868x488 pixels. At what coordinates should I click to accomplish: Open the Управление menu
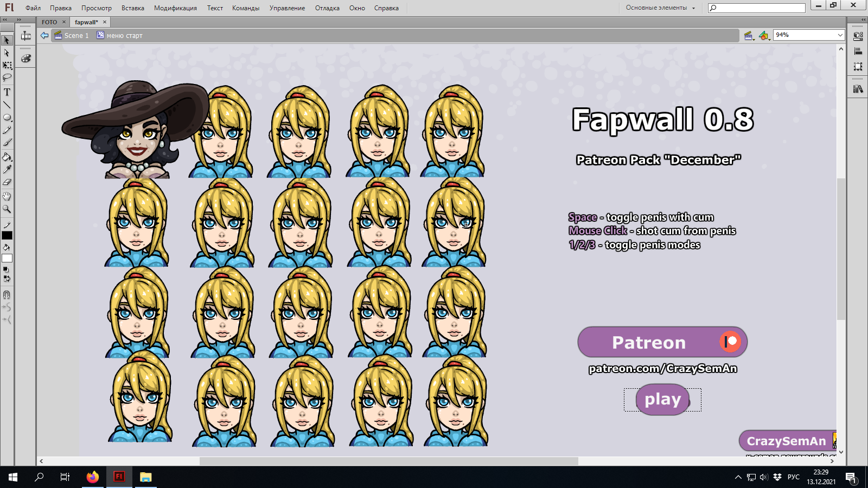(x=287, y=8)
